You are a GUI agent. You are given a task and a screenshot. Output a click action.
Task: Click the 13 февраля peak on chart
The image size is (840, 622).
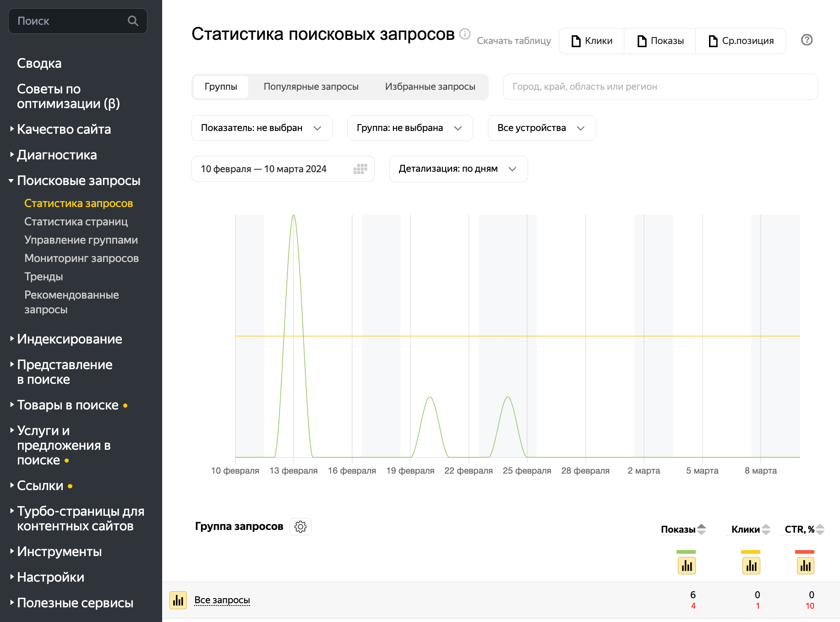pyautogui.click(x=294, y=215)
